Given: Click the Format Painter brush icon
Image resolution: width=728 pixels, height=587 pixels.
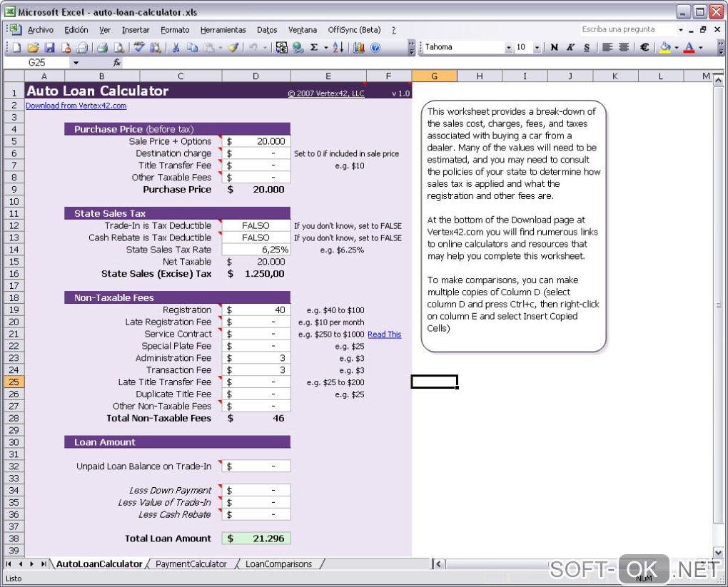Looking at the screenshot, I should click(233, 47).
